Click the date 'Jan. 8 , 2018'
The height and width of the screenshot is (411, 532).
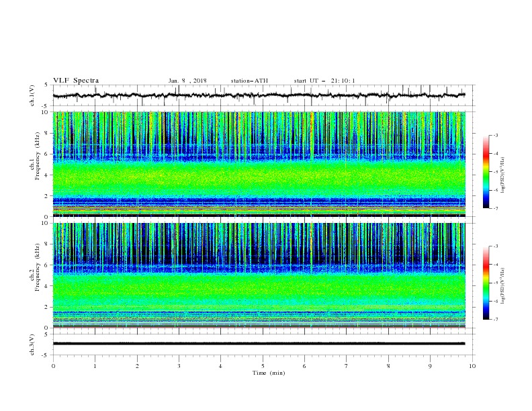(x=187, y=81)
